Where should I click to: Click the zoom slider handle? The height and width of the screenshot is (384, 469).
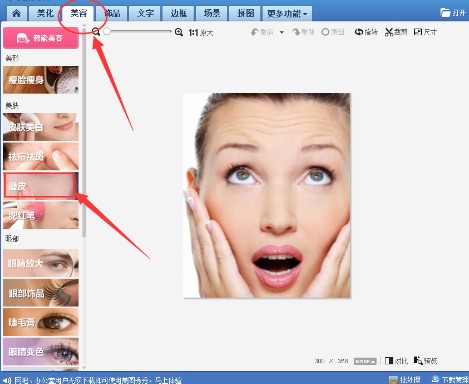(x=107, y=32)
